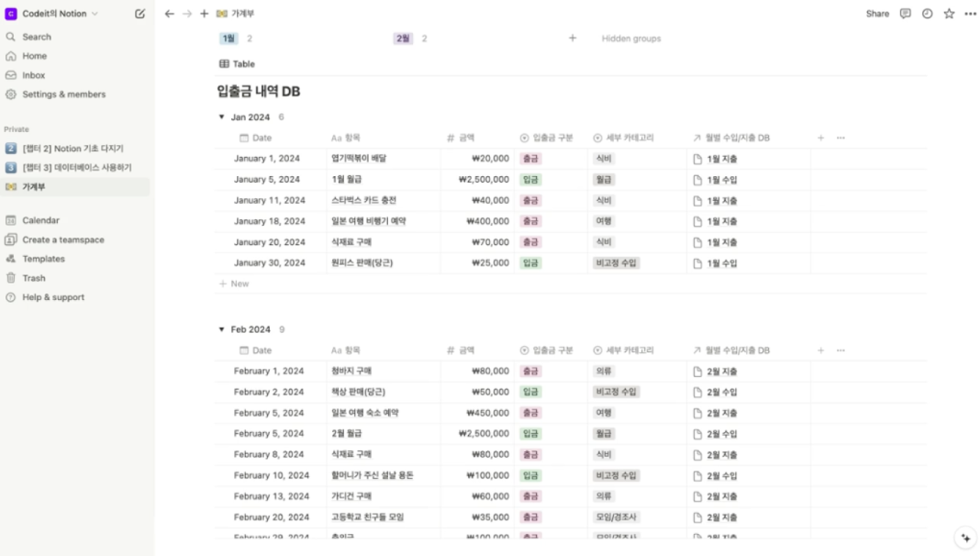Open the Codeit의 Notion workspace switcher

point(50,14)
